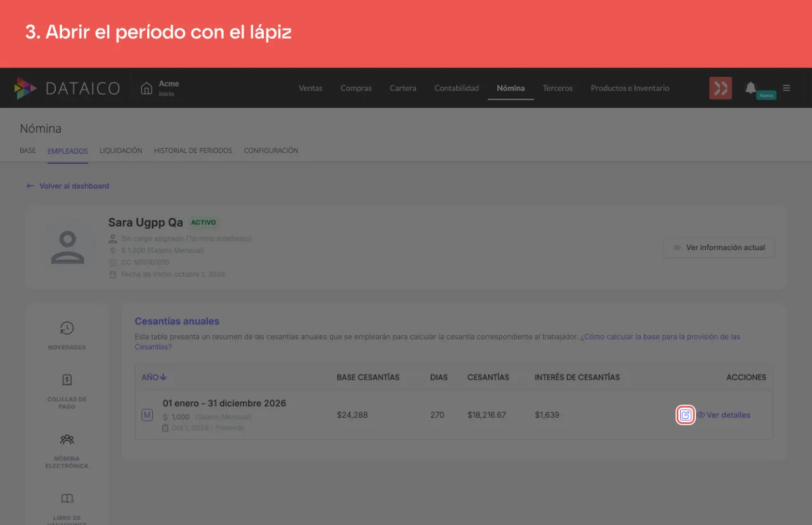Image resolution: width=812 pixels, height=525 pixels.
Task: Open the cesantías base calculation help link
Action: pyautogui.click(x=438, y=342)
